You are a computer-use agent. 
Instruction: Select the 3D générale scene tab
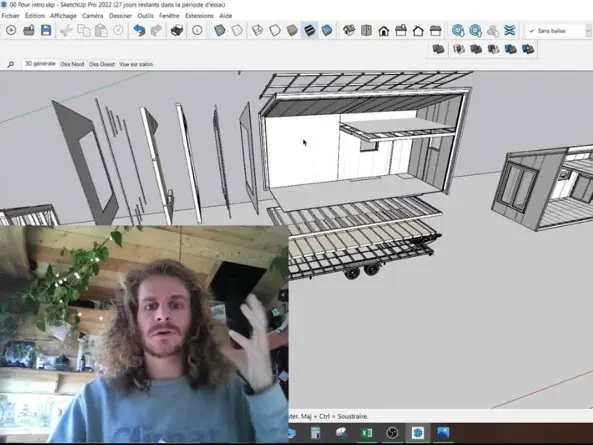click(40, 64)
